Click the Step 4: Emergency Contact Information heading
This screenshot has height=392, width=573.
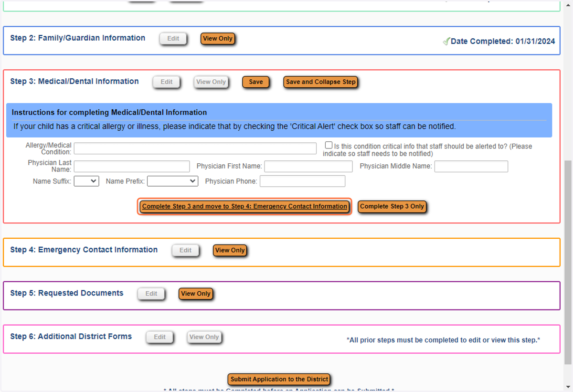pyautogui.click(x=84, y=250)
